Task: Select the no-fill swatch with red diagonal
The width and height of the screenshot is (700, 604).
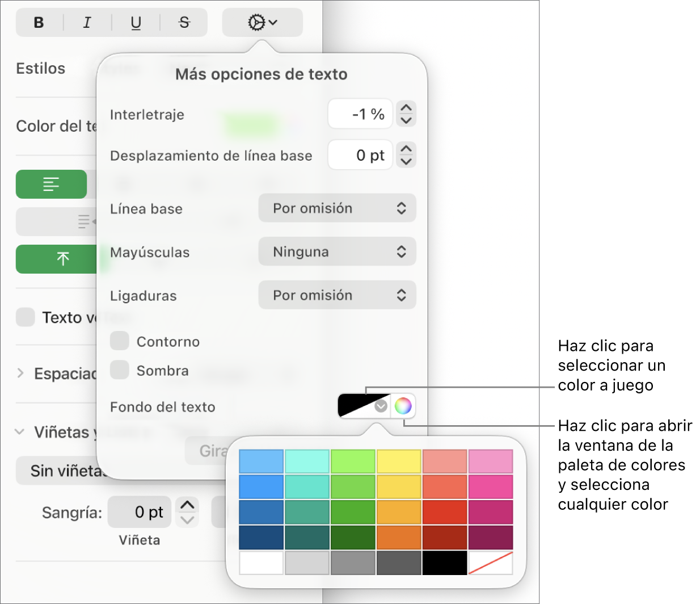Action: 491,563
